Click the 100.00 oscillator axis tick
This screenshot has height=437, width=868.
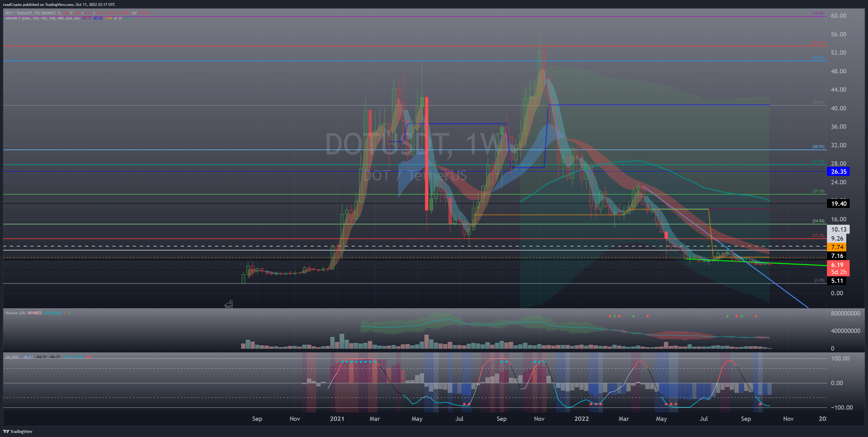pyautogui.click(x=840, y=358)
